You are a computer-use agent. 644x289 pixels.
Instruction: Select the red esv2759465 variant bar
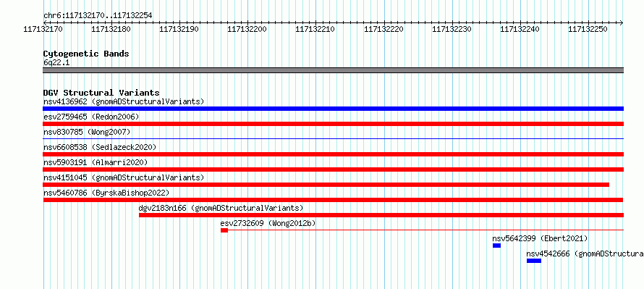(333, 124)
